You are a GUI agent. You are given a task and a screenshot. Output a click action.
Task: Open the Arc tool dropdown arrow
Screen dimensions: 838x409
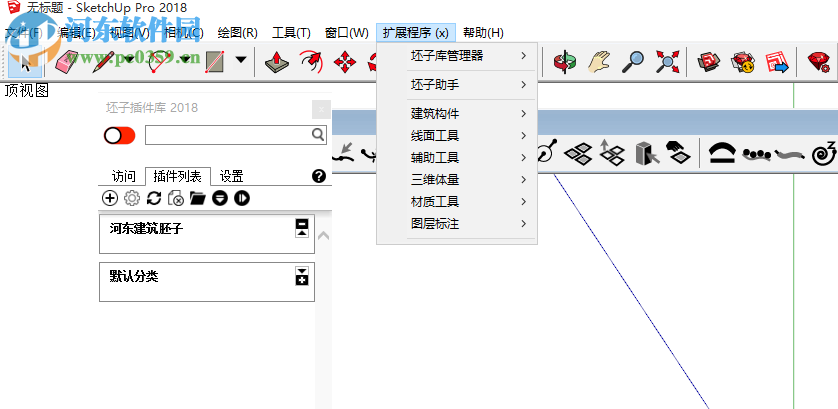(185, 60)
